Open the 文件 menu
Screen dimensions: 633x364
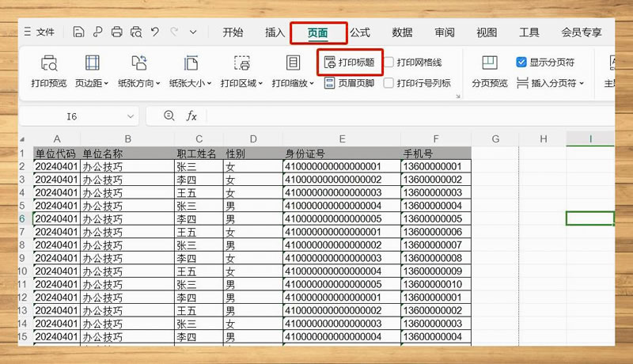click(x=39, y=32)
